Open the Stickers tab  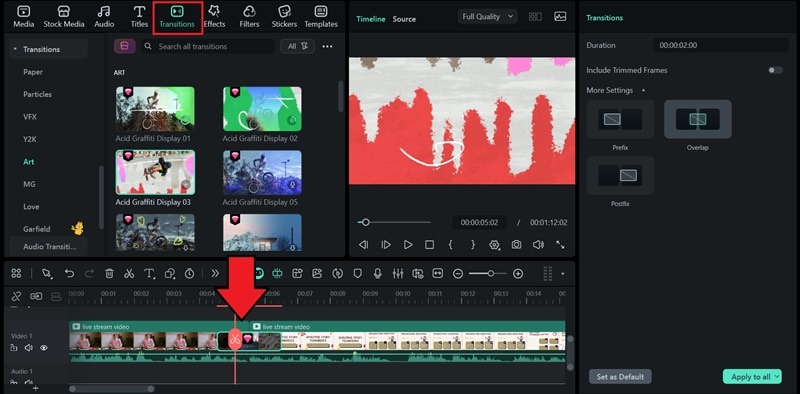click(x=284, y=17)
